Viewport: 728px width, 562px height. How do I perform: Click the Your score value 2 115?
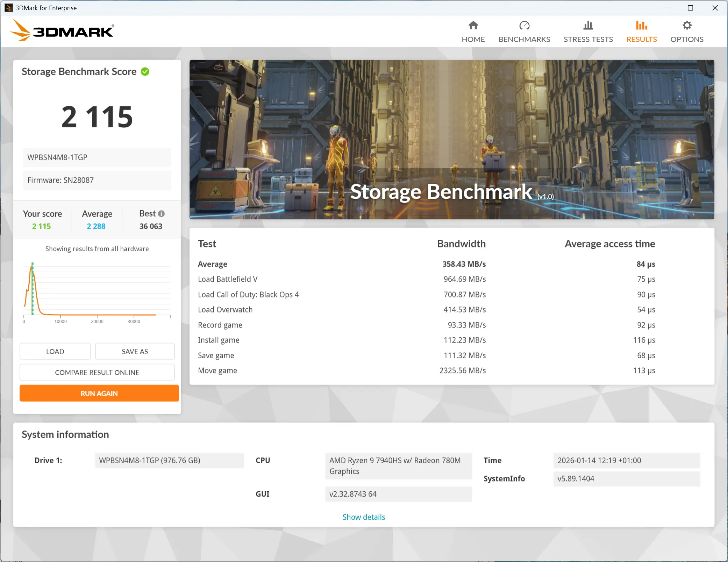click(x=41, y=226)
